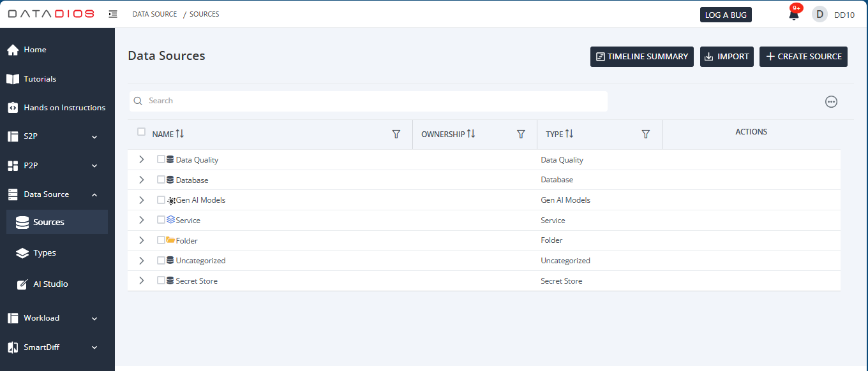Check the Folder row checkbox

coord(161,240)
